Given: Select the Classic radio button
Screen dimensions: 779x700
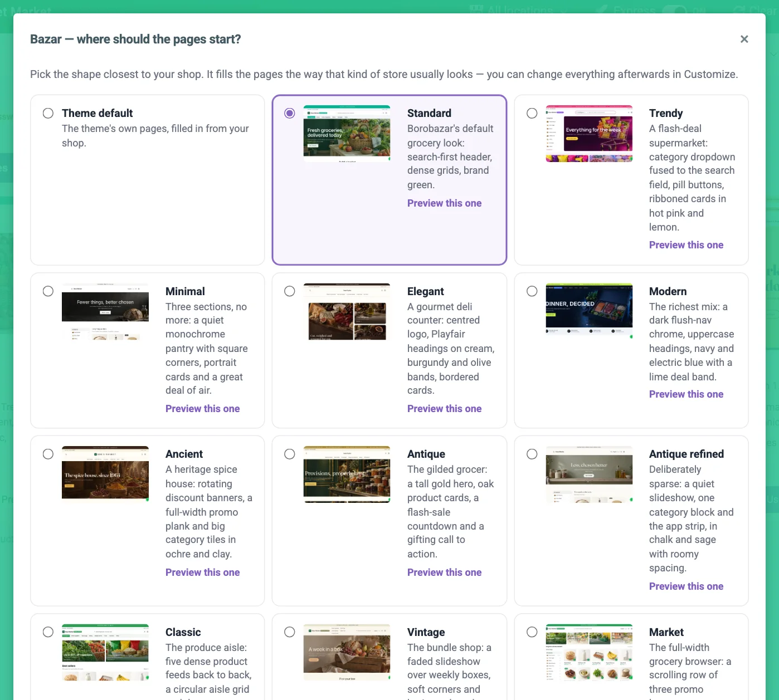Looking at the screenshot, I should 48,632.
